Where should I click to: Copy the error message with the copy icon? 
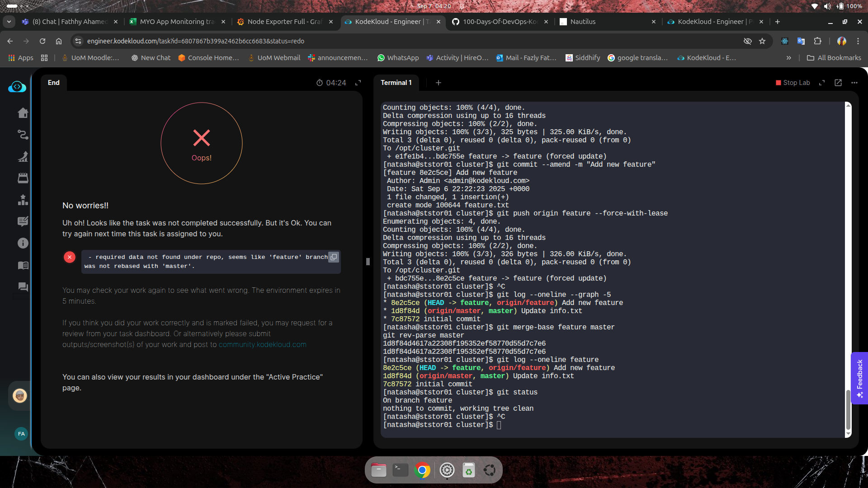click(334, 257)
